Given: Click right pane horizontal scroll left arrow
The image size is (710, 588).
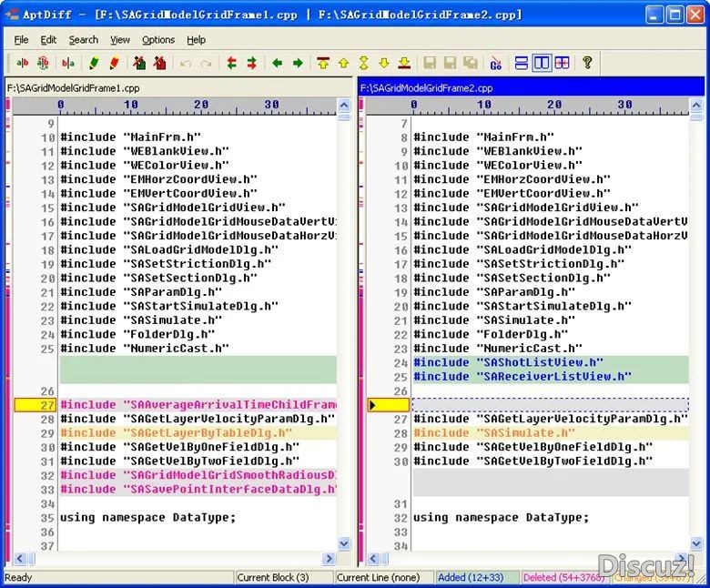Looking at the screenshot, I should (x=372, y=559).
